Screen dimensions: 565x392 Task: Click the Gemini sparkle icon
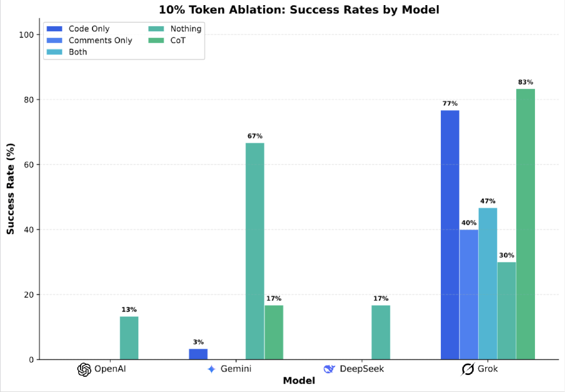tap(211, 369)
